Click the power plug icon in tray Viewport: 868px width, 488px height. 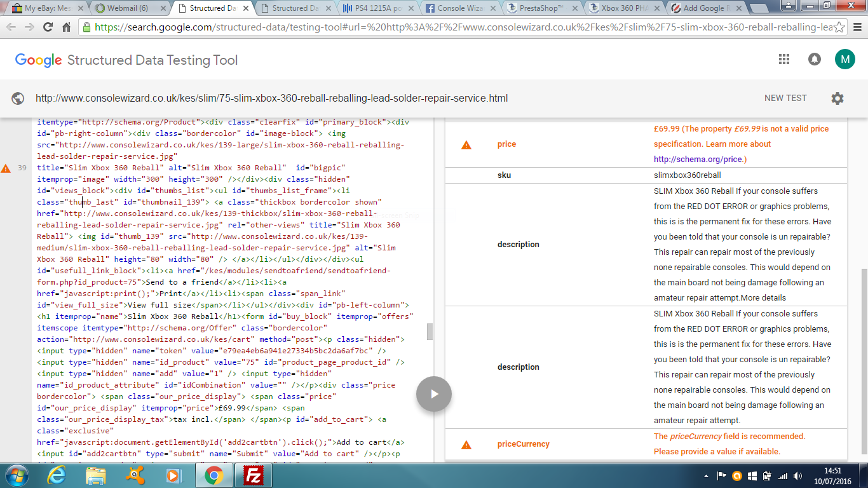[x=767, y=475]
